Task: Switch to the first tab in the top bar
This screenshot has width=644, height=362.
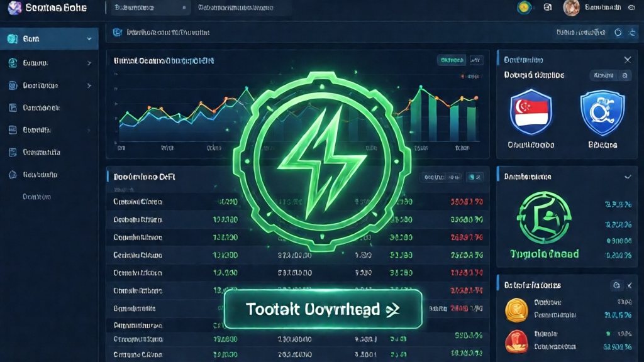Action: coord(147,8)
